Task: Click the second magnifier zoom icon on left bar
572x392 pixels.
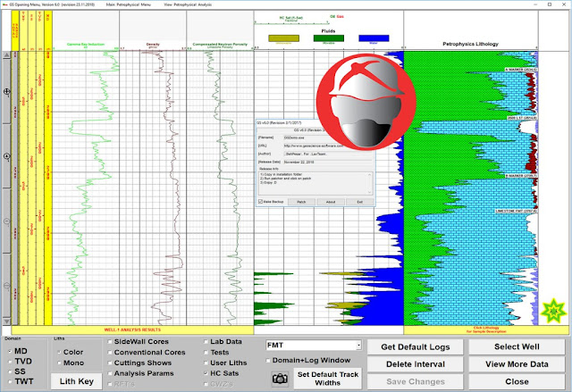Action: point(7,156)
